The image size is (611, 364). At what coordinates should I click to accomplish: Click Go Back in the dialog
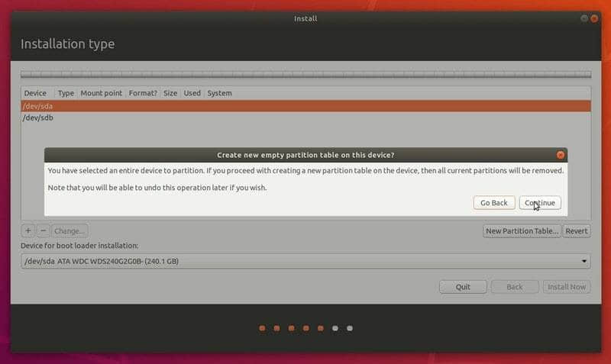click(493, 203)
